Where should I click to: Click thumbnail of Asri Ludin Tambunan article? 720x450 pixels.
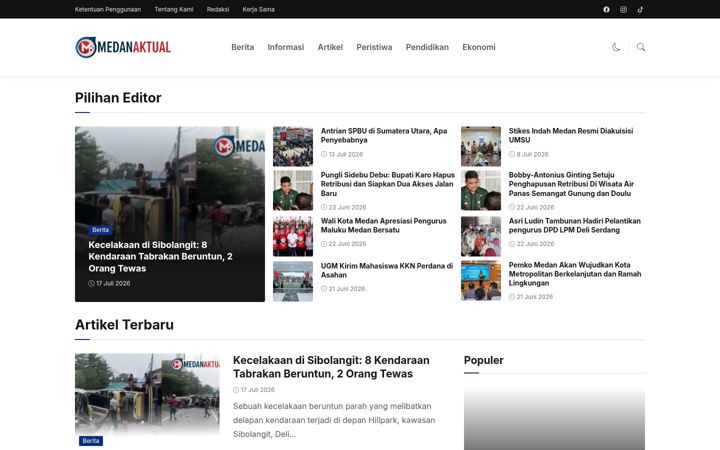point(481,236)
